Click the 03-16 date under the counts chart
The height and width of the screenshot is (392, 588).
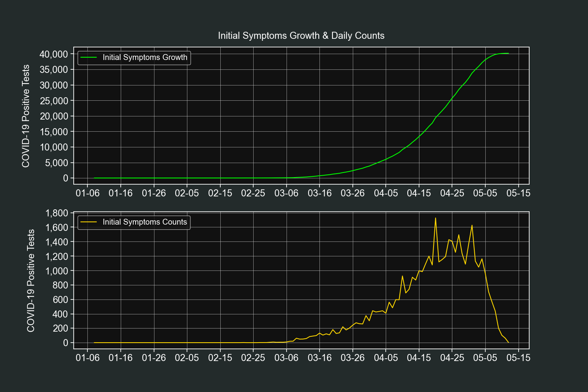point(320,358)
